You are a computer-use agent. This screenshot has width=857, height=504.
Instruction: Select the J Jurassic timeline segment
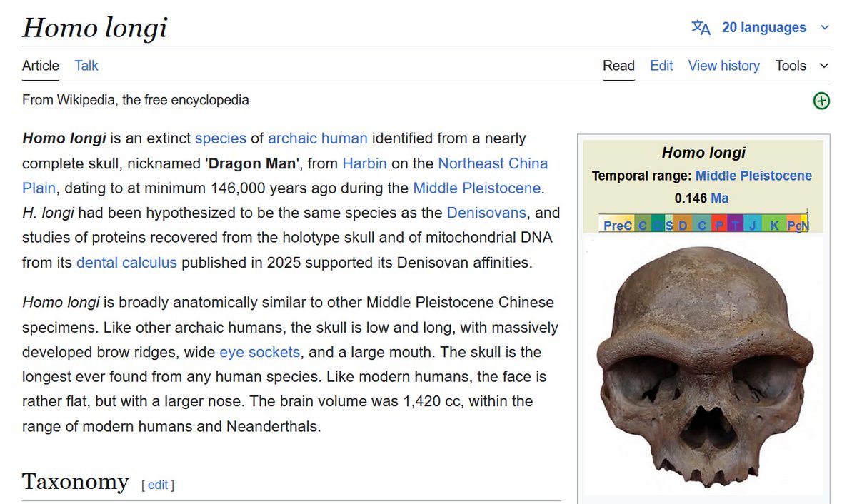[x=753, y=223]
